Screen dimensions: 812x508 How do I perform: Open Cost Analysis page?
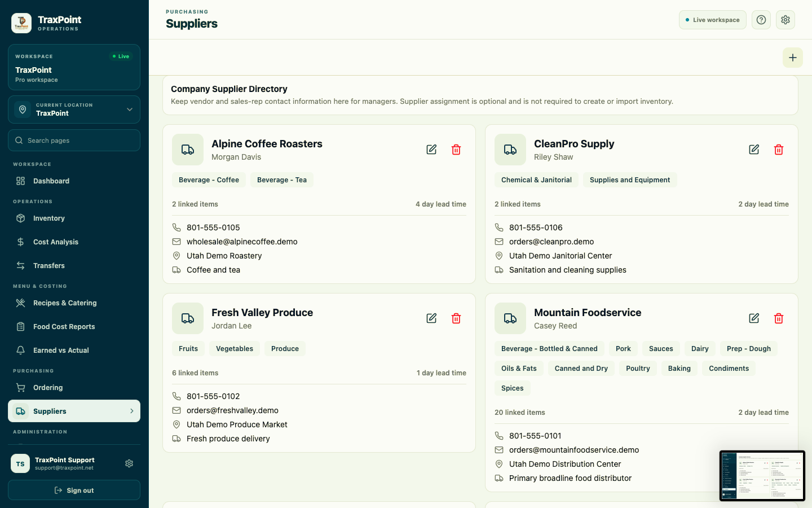click(74, 242)
